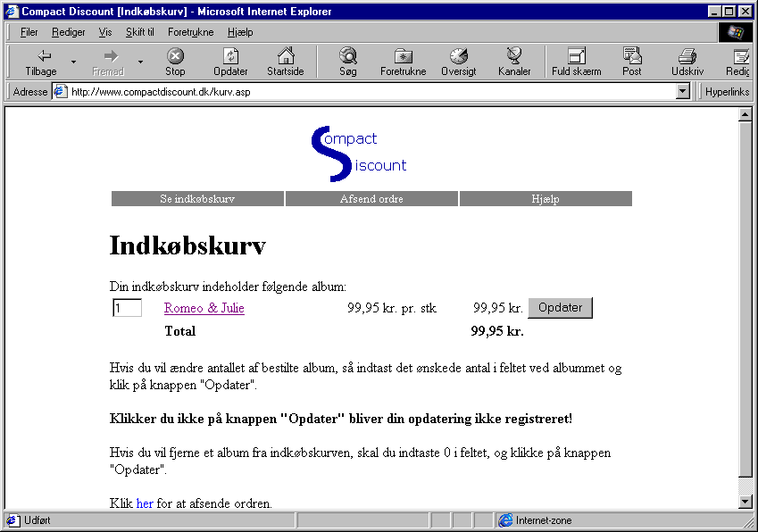
Task: Expand the Hyperlinks toolbar
Action: coord(727,92)
